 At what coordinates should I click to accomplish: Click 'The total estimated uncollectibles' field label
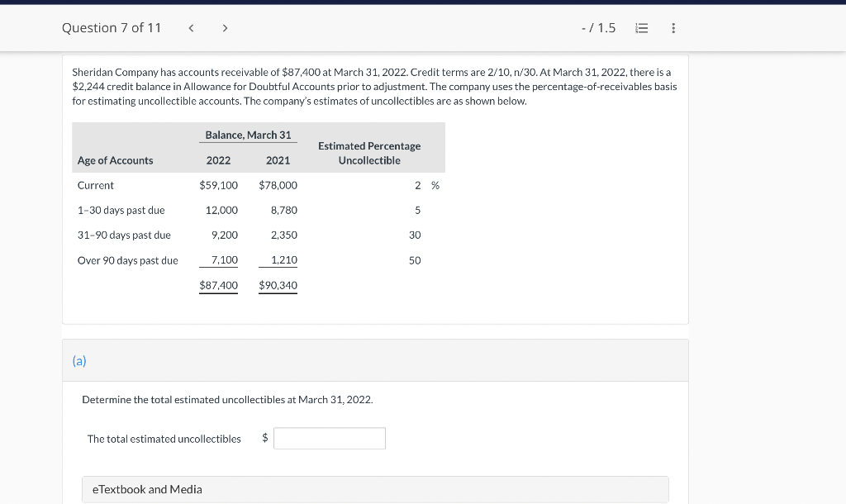pos(164,440)
